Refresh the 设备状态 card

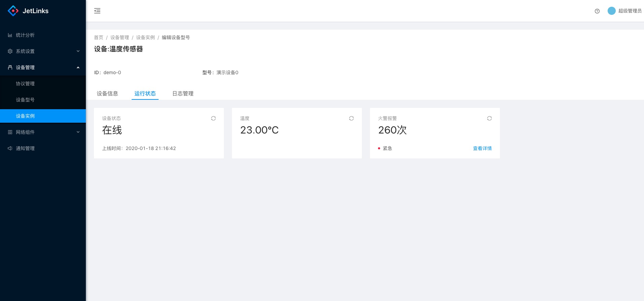(213, 118)
